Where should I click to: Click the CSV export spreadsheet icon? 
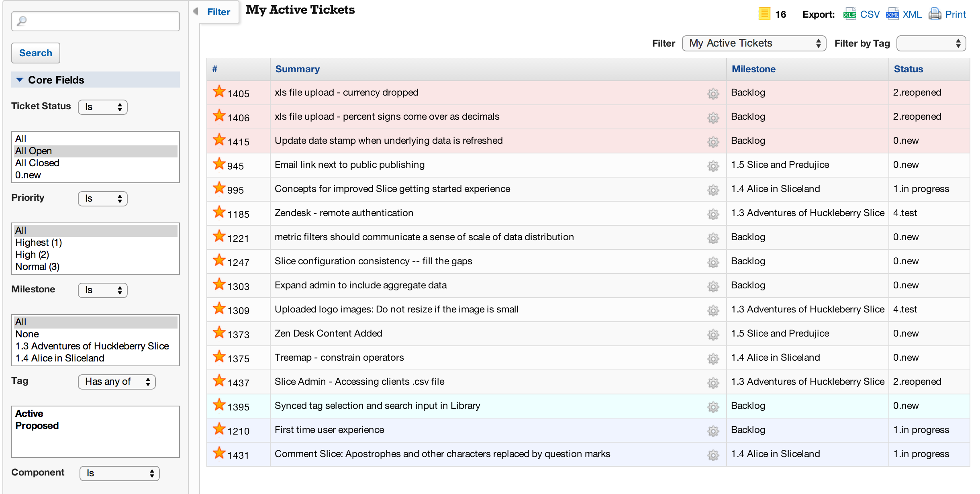pos(849,14)
